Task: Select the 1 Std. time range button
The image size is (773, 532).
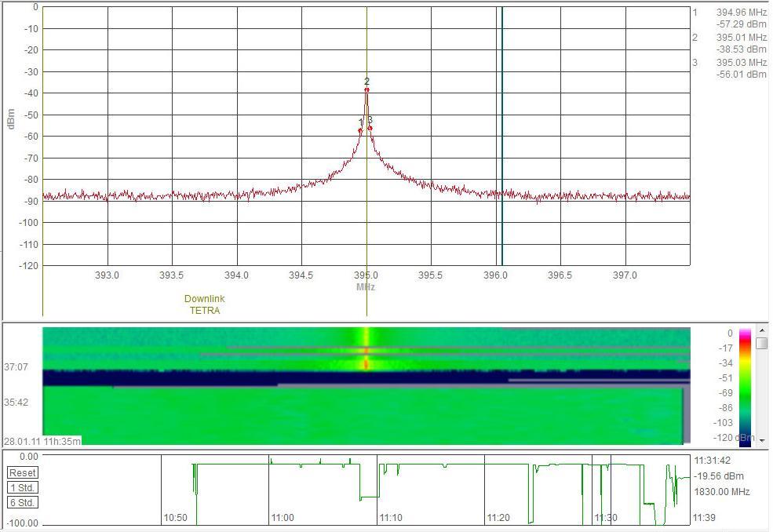Action: (x=23, y=487)
